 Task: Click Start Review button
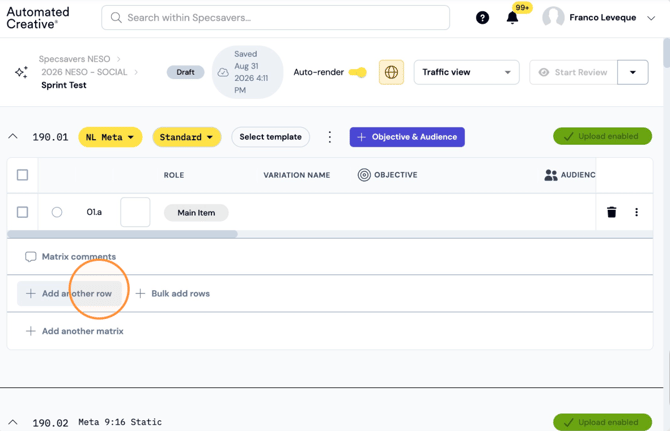pyautogui.click(x=573, y=72)
